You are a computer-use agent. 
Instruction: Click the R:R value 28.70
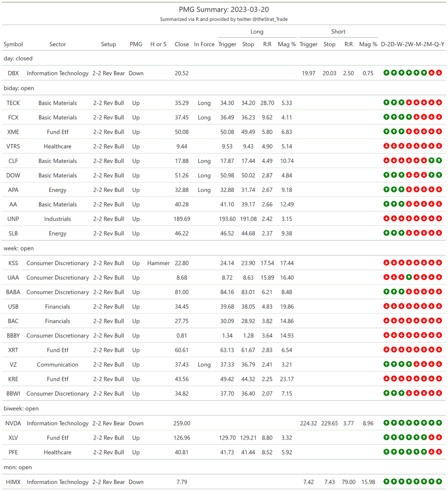coord(267,103)
